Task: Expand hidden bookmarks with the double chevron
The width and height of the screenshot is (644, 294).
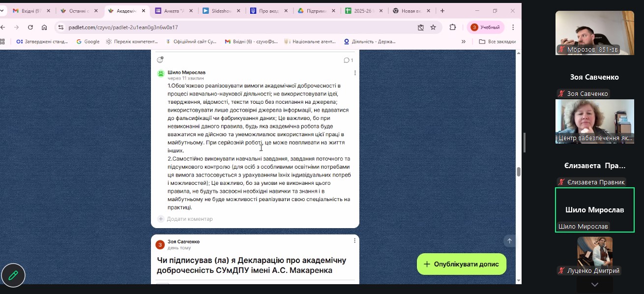Action: click(x=463, y=42)
